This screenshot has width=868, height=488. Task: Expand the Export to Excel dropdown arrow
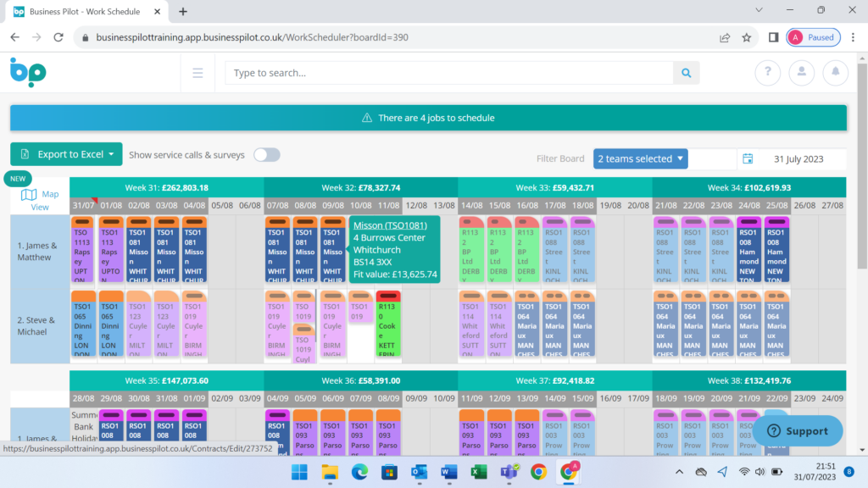[x=113, y=154]
